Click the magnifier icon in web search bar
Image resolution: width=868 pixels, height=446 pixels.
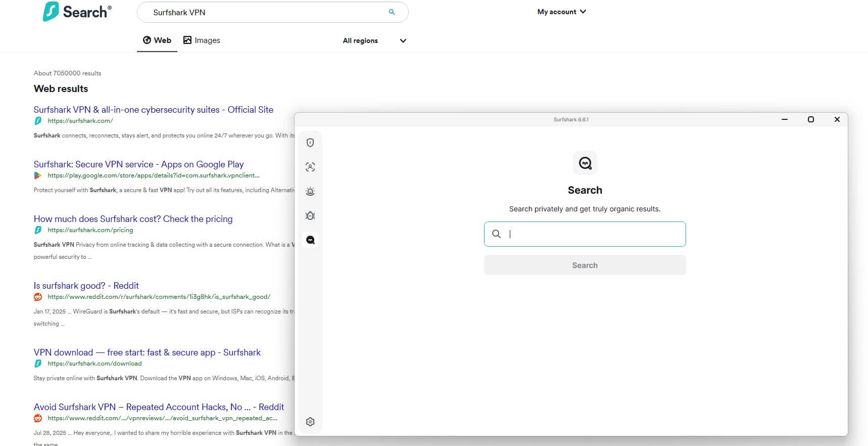point(392,12)
